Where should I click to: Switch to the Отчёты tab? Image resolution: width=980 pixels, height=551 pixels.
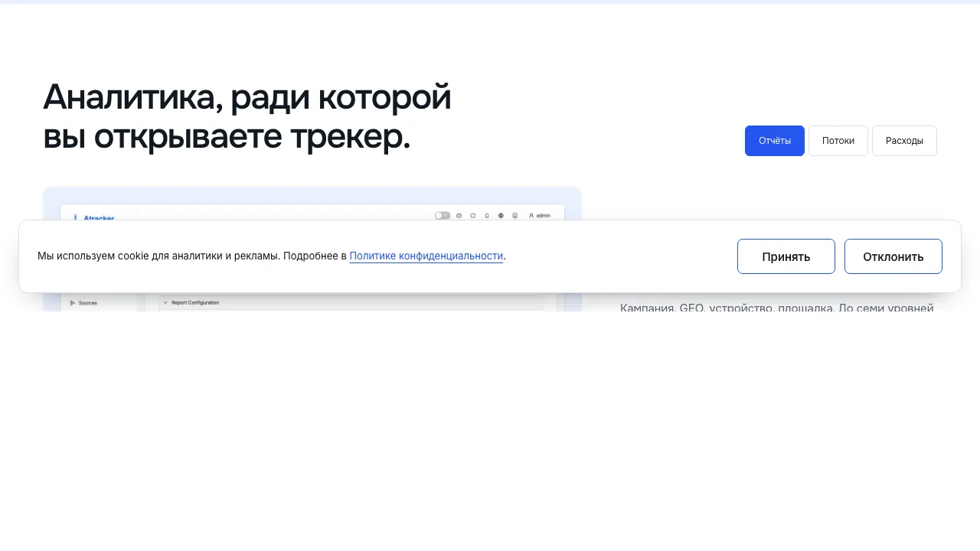coord(775,141)
